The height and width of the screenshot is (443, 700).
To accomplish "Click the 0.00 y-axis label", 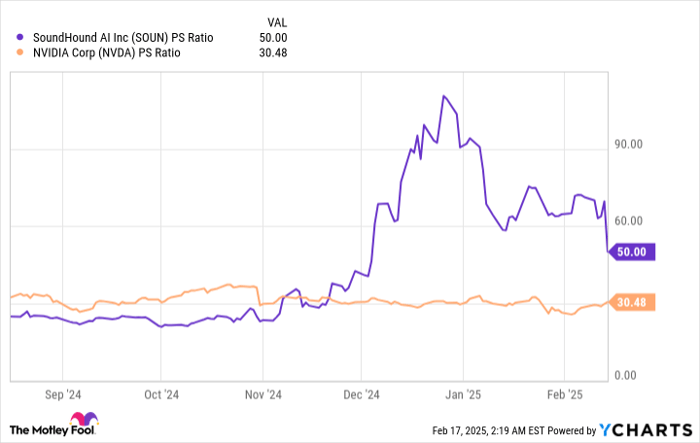I will point(625,375).
